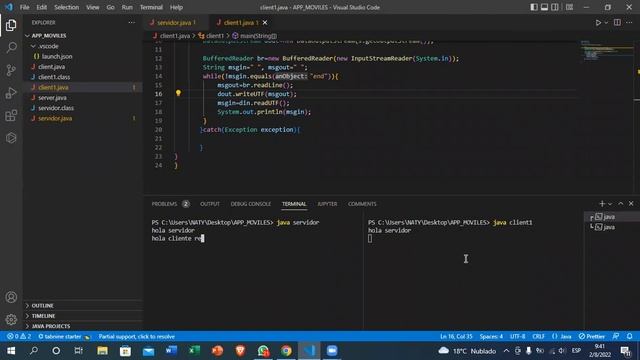Open the Explorer view in activity bar
This screenshot has width=640, height=360.
[x=11, y=25]
